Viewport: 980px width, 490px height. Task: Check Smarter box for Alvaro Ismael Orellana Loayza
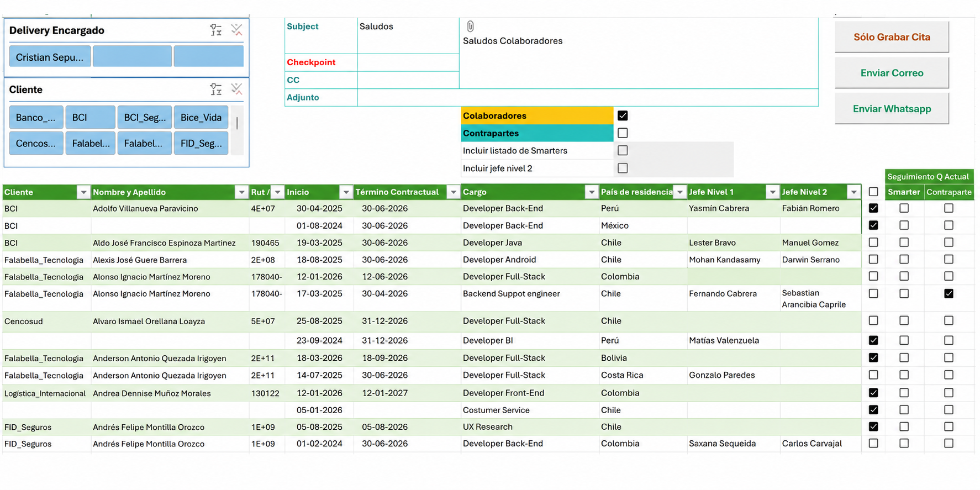point(904,320)
